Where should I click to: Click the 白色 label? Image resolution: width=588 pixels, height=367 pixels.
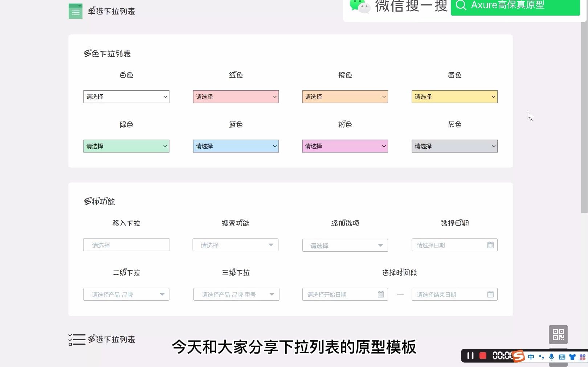coord(126,75)
